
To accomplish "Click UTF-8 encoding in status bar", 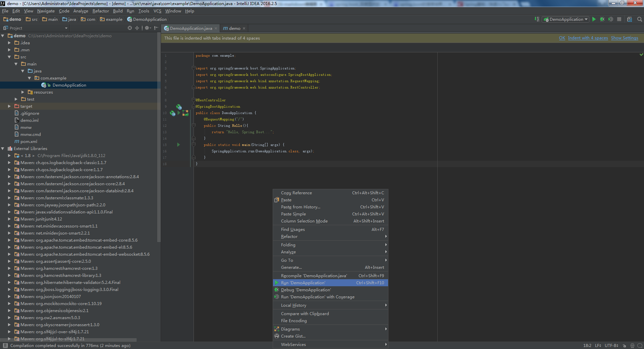I will click(x=611, y=346).
